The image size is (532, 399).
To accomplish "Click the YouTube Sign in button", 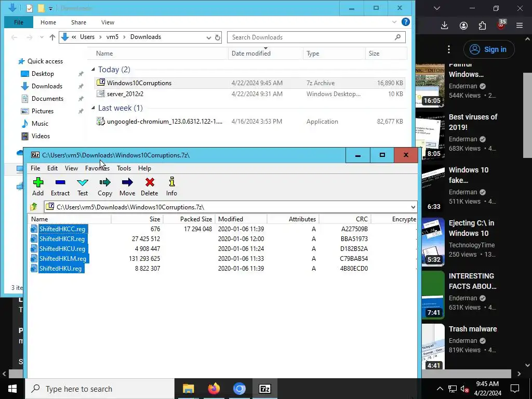I will click(489, 49).
